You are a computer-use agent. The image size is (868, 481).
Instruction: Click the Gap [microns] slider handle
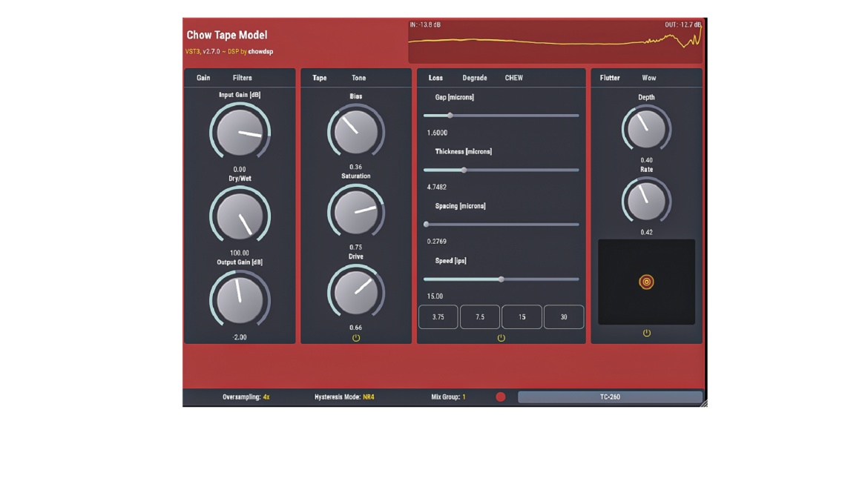point(450,116)
